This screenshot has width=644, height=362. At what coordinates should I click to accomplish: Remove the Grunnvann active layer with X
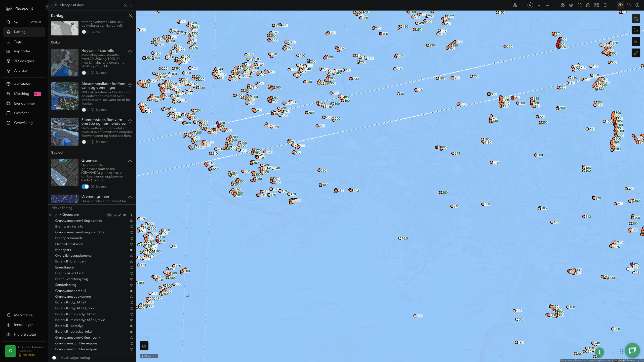click(x=56, y=215)
